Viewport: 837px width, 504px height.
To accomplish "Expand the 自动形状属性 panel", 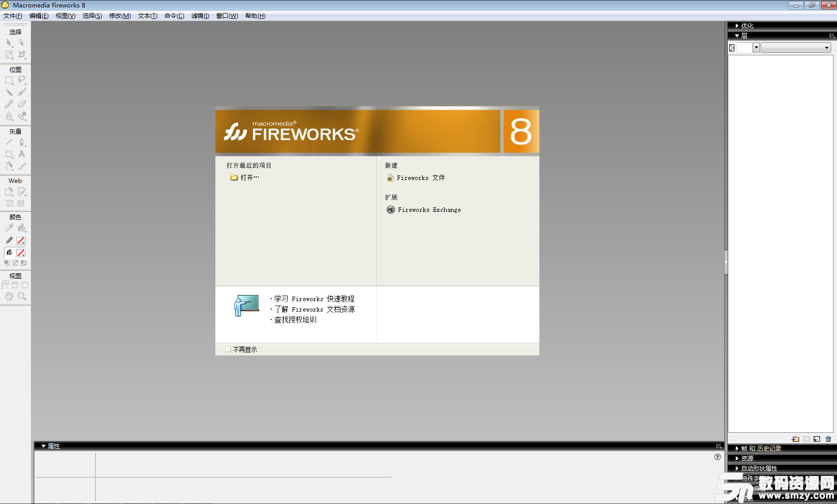I will [737, 468].
